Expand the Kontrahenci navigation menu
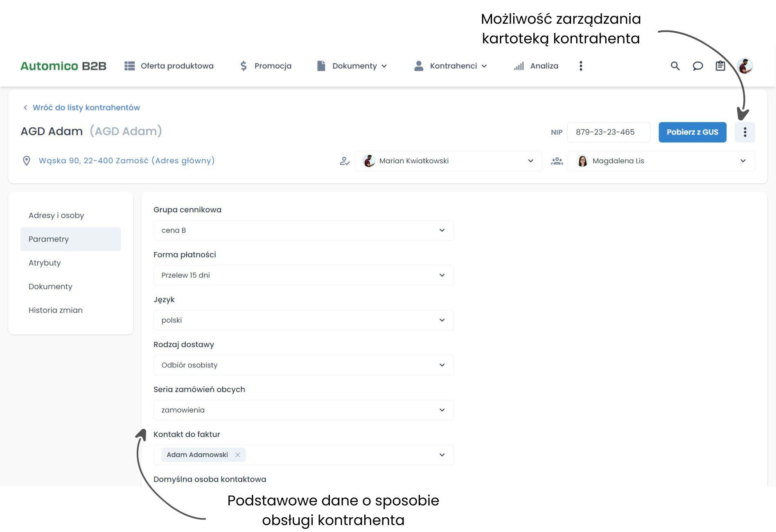776x532 pixels. tap(451, 66)
